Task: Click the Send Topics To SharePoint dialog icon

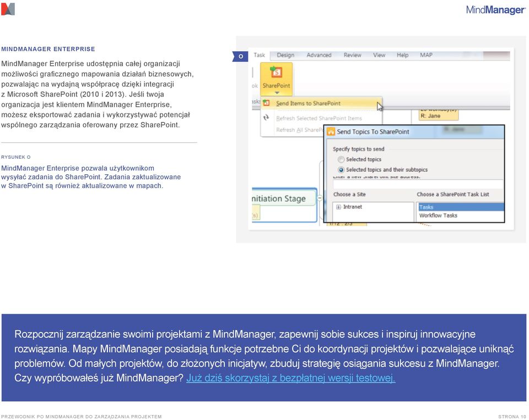Action: pyautogui.click(x=331, y=132)
